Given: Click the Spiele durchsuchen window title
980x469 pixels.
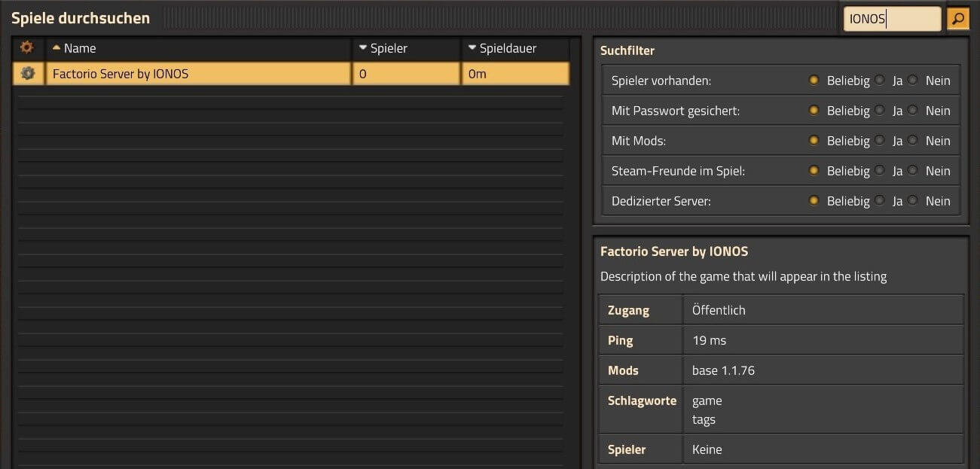Looking at the screenshot, I should pos(81,18).
